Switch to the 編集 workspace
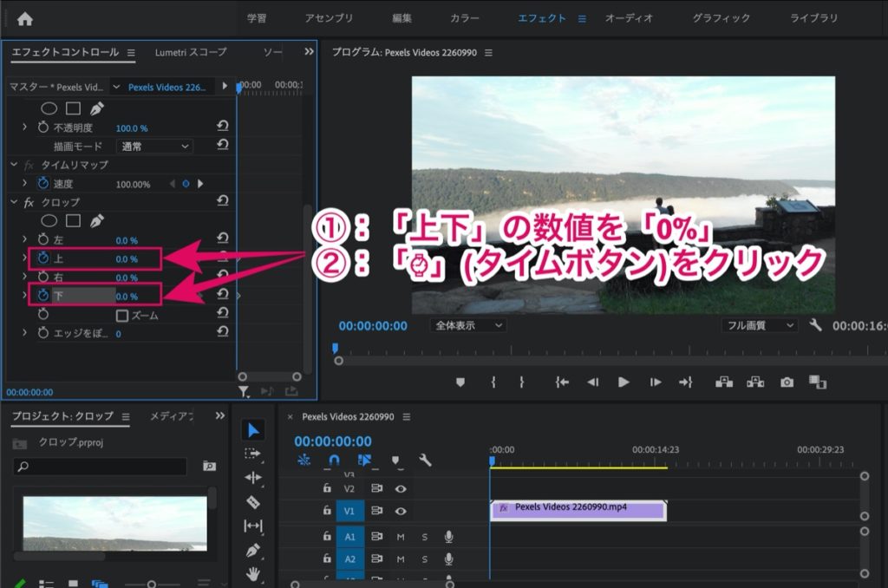The width and height of the screenshot is (888, 588). pos(402,18)
